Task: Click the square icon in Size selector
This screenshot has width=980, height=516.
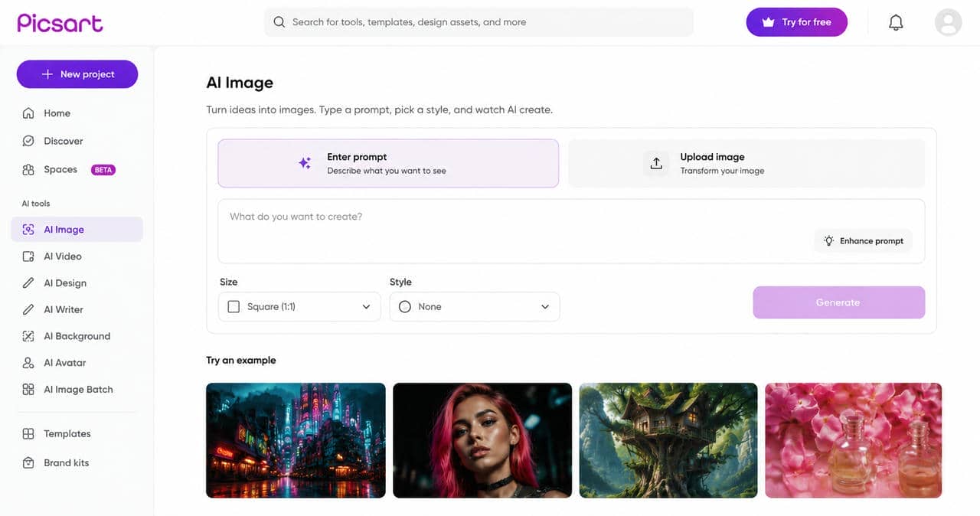Action: (x=234, y=306)
